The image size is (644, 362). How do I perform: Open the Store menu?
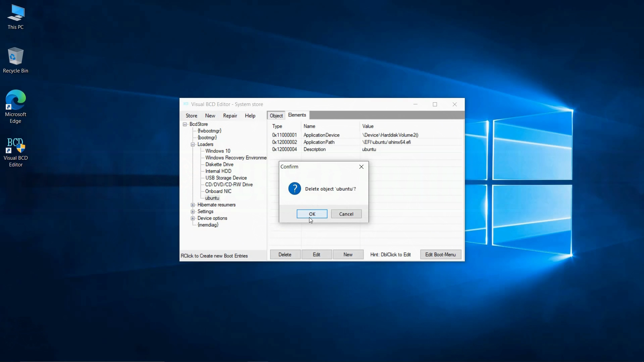tap(192, 116)
